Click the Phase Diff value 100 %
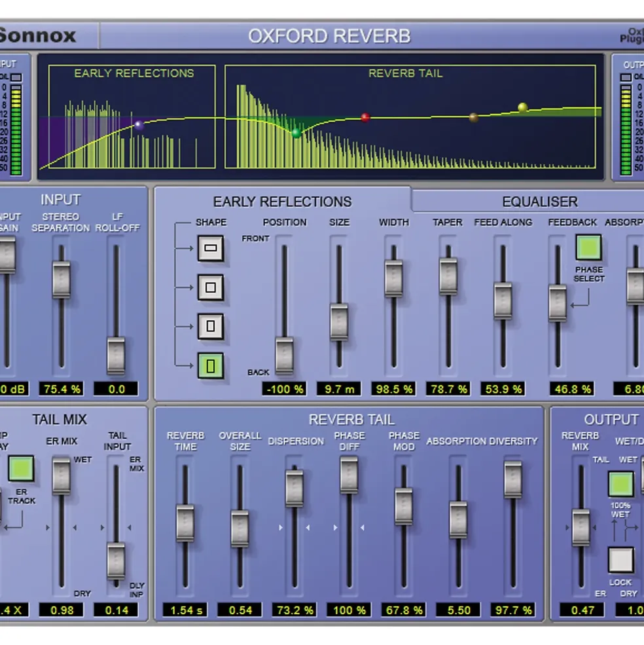Image resolution: width=644 pixels, height=645 pixels. tap(349, 610)
